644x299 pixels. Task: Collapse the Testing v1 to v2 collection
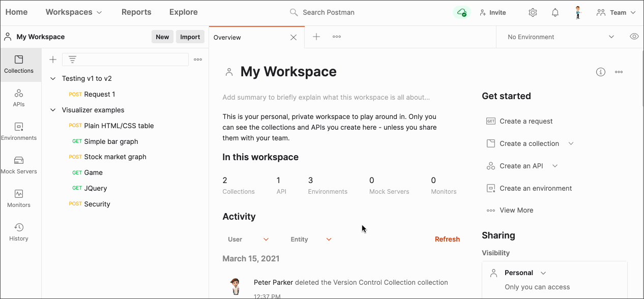click(x=53, y=78)
